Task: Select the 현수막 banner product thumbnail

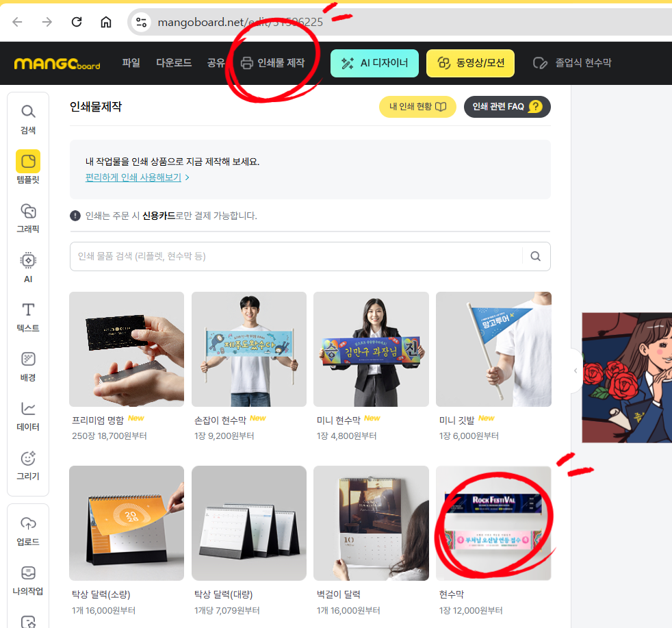Action: 493,523
